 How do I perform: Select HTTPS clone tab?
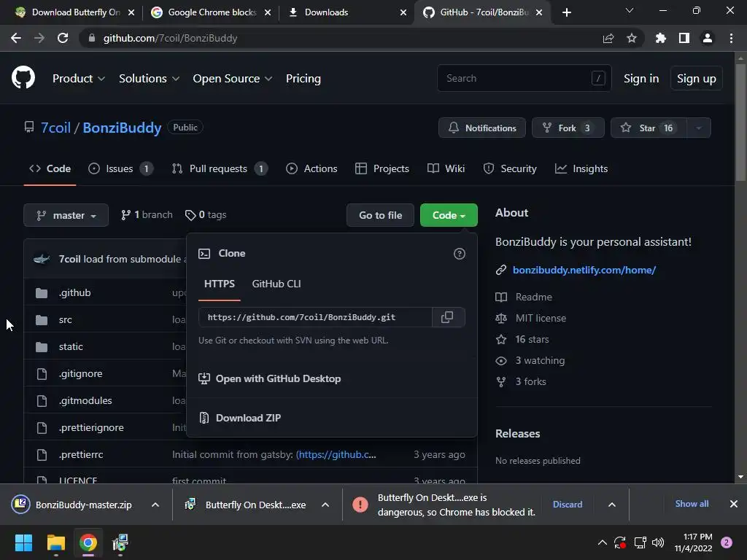[219, 284]
